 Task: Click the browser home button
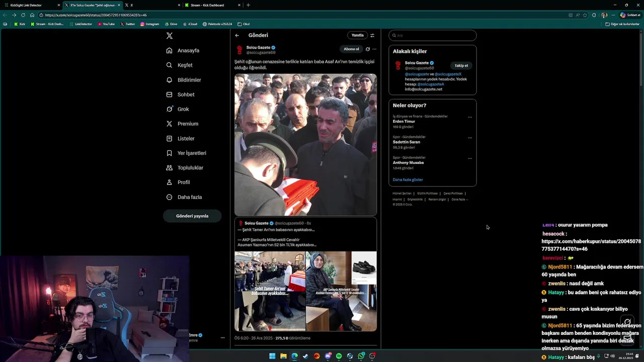click(x=32, y=15)
